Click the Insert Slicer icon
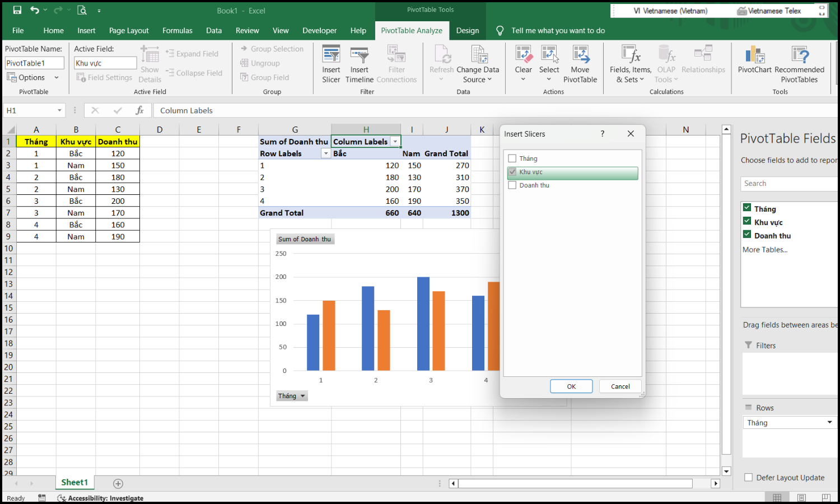The image size is (840, 504). [331, 63]
